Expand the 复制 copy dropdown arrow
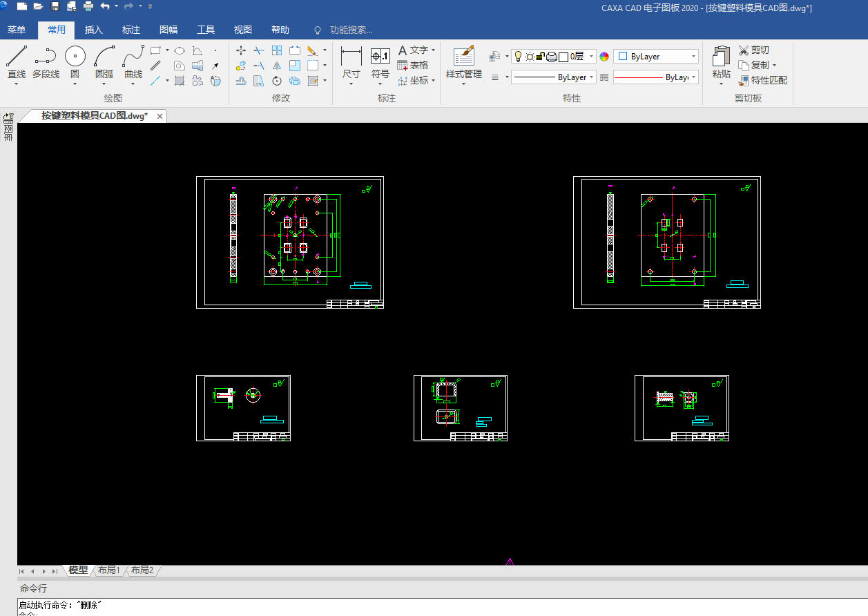The width and height of the screenshot is (868, 616). pos(774,66)
